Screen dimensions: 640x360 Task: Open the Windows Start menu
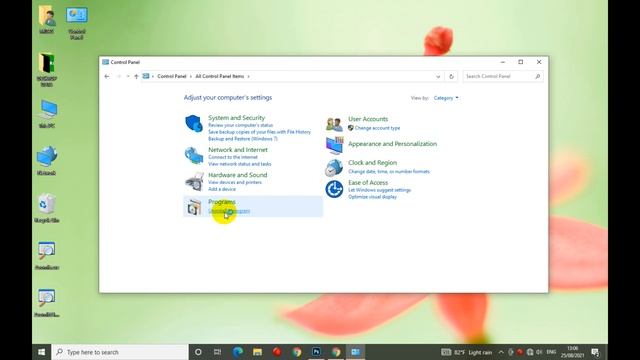[42, 352]
